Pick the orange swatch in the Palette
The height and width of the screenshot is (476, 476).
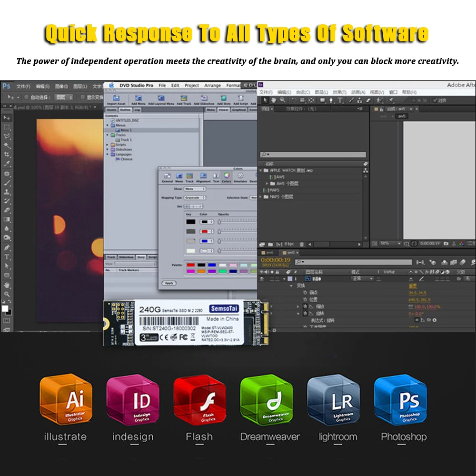(201, 271)
